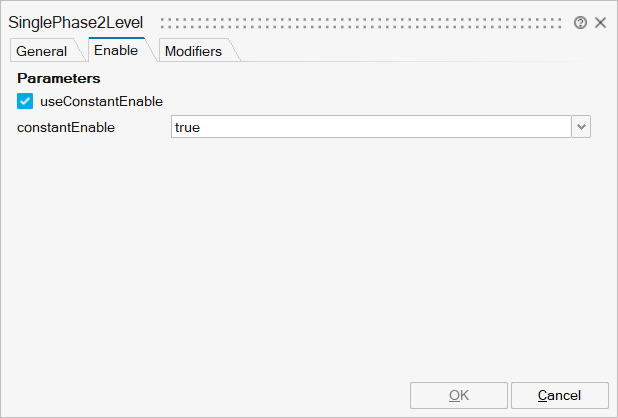Switch to the General tab
This screenshot has height=418, width=618.
click(x=42, y=51)
